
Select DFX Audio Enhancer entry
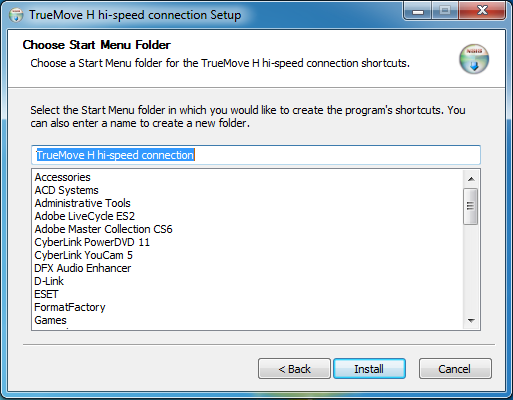pyautogui.click(x=83, y=268)
